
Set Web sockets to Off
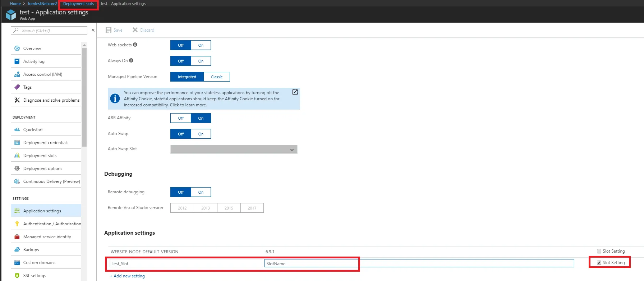[x=181, y=45]
